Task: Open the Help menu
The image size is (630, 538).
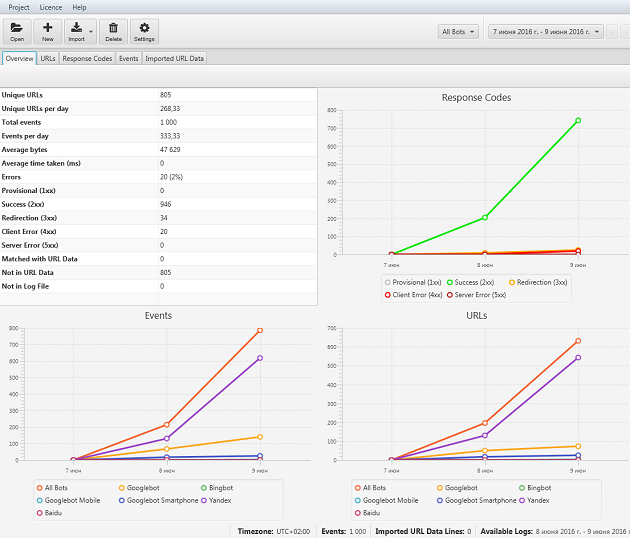Action: click(x=79, y=7)
